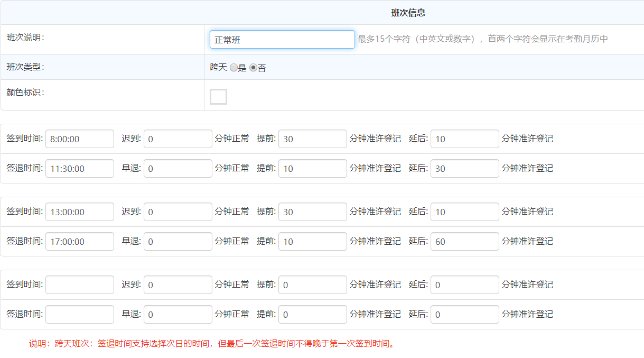The height and width of the screenshot is (358, 644).
Task: Click the 班次说明 field containing 正常班
Action: (x=282, y=40)
